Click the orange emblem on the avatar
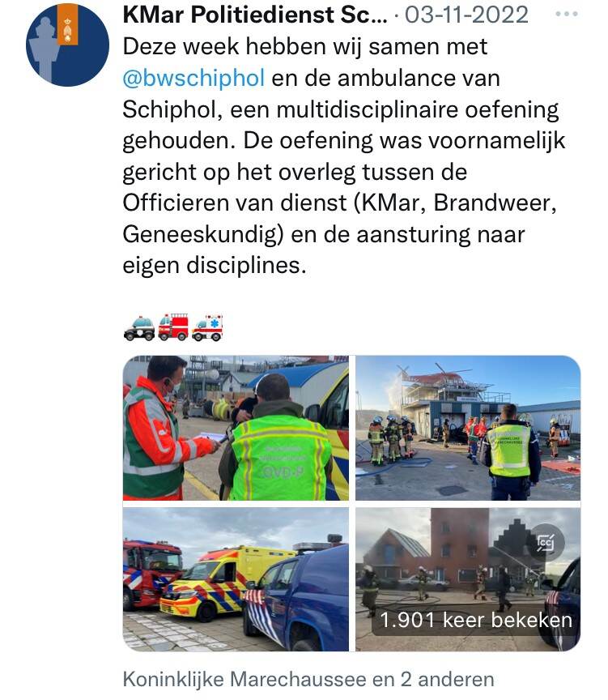This screenshot has width=608, height=700. point(68,24)
